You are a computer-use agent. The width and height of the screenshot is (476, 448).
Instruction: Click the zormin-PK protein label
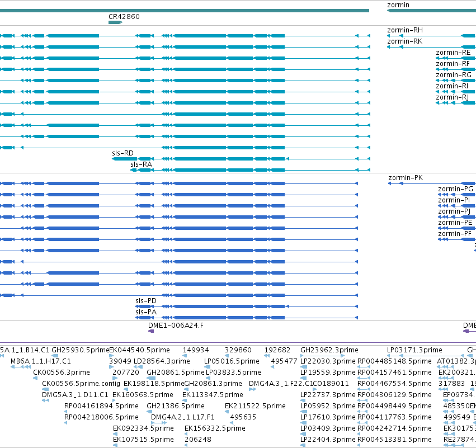click(x=406, y=178)
